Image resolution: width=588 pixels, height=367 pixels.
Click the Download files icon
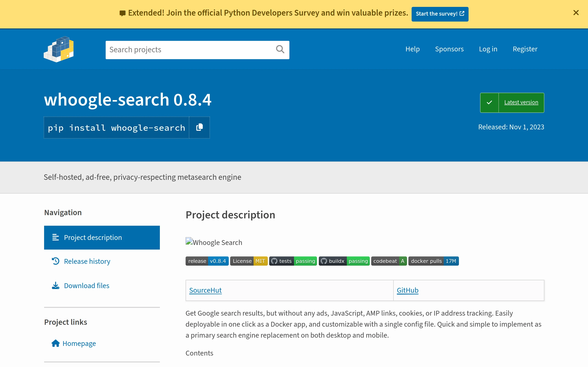[55, 285]
